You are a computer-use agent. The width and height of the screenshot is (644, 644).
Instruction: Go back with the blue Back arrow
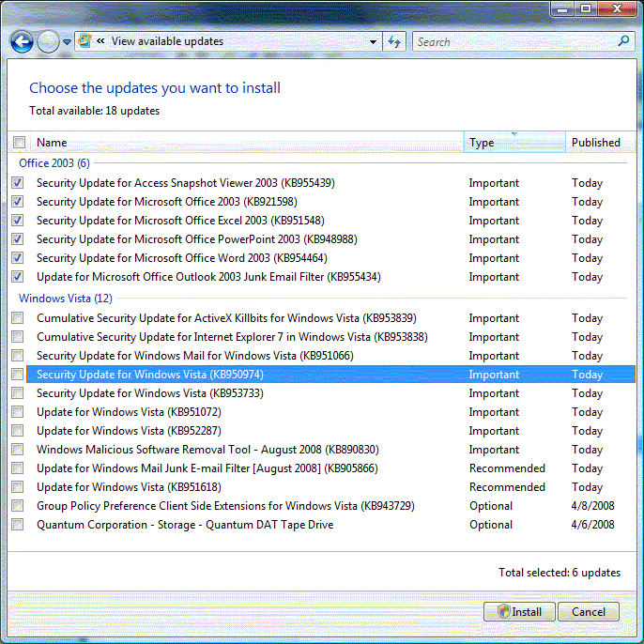[x=22, y=41]
